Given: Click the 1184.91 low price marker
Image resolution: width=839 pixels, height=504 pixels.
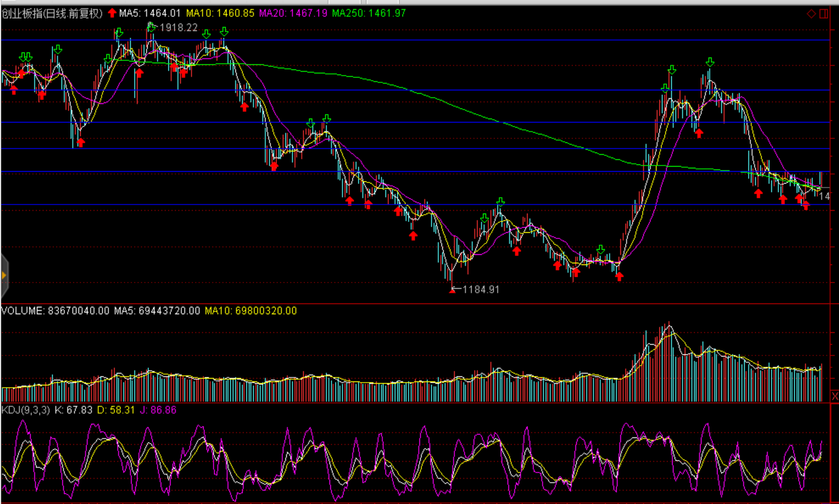Looking at the screenshot, I should click(481, 289).
